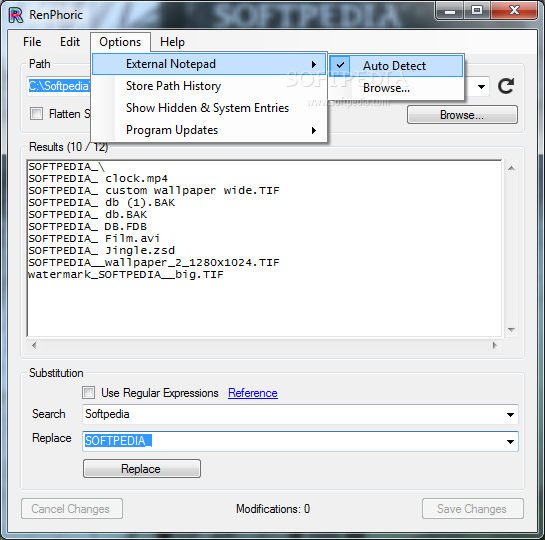Image resolution: width=545 pixels, height=540 pixels.
Task: Select result 'SOFTPEDIA_ DB.FDB'
Action: 88,227
